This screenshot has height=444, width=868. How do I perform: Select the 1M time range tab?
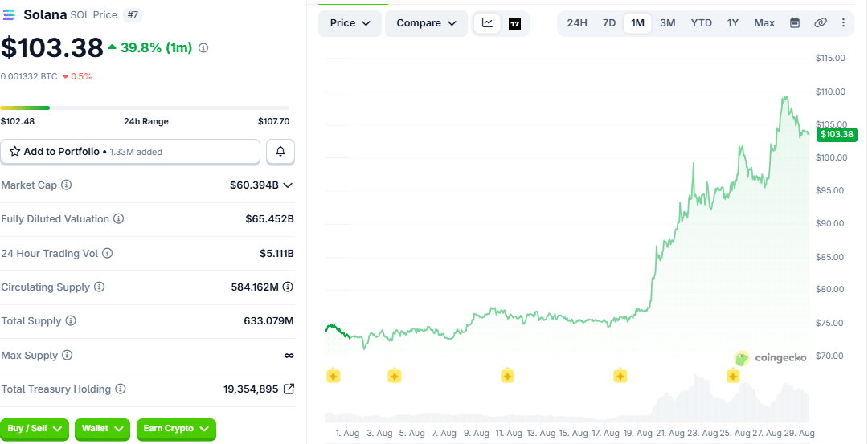click(x=637, y=23)
